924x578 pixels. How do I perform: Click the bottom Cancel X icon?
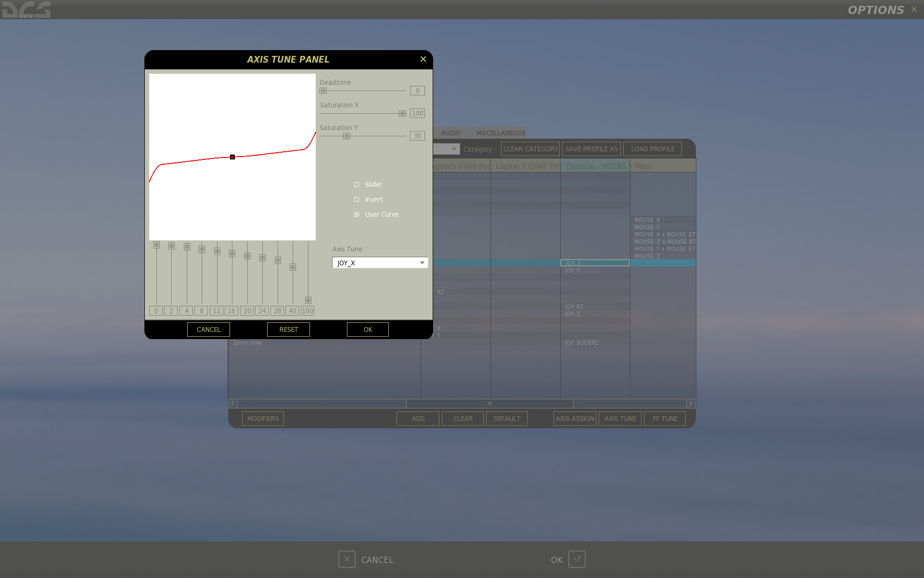pyautogui.click(x=347, y=559)
